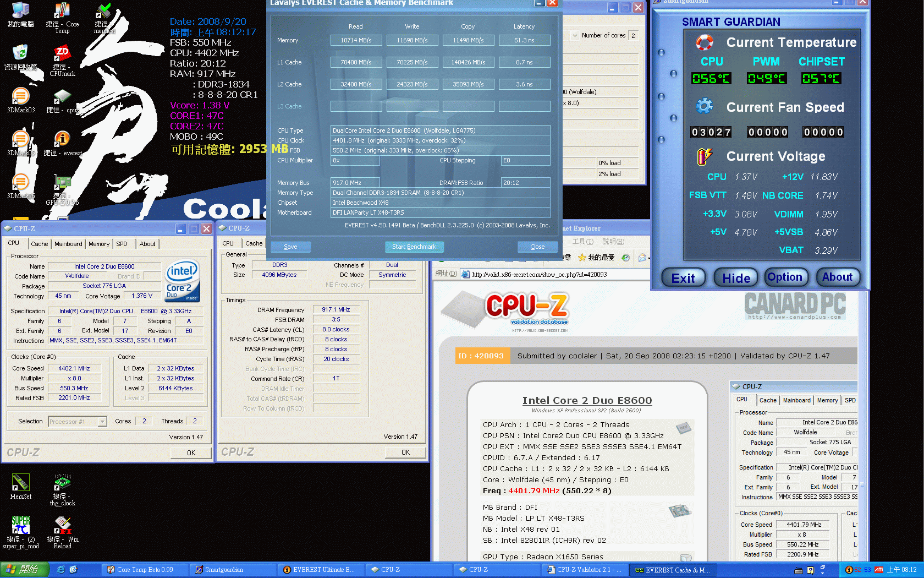Open the Processor #1 selection dropdown in CPU-Z
The width and height of the screenshot is (924, 578).
coord(102,422)
